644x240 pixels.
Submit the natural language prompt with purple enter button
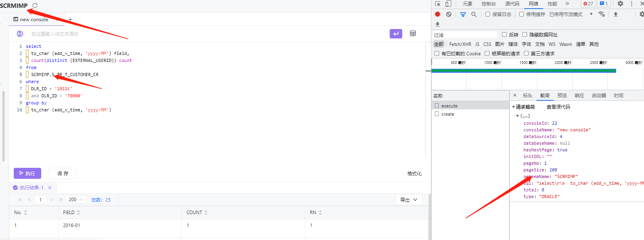pos(396,34)
